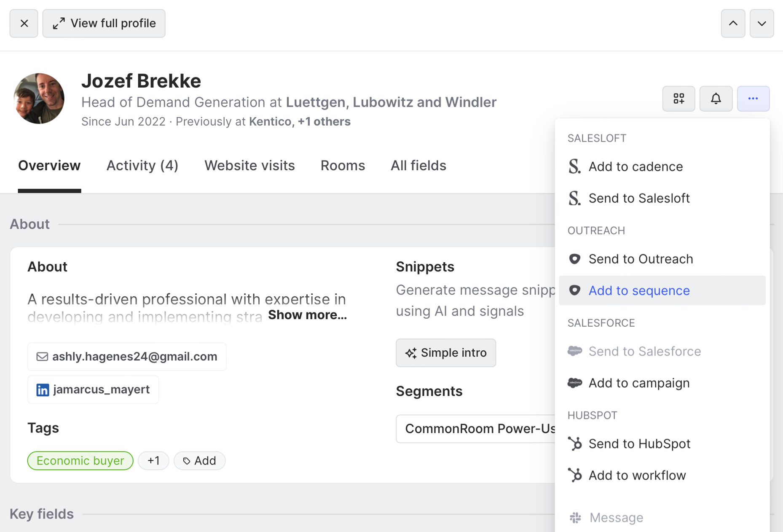The height and width of the screenshot is (532, 783).
Task: Open the Activity (4) tab
Action: pyautogui.click(x=142, y=166)
